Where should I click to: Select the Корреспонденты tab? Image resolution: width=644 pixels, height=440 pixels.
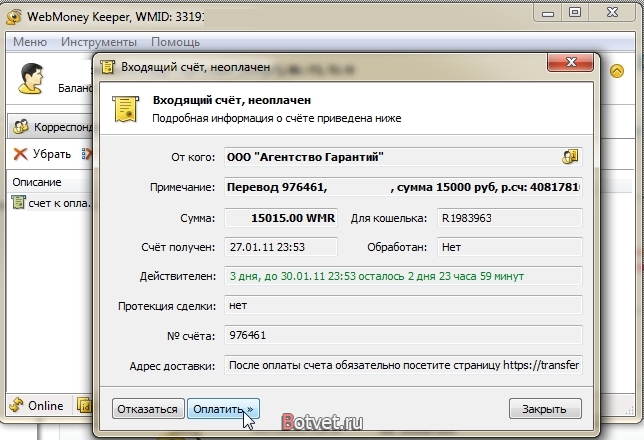(x=51, y=127)
